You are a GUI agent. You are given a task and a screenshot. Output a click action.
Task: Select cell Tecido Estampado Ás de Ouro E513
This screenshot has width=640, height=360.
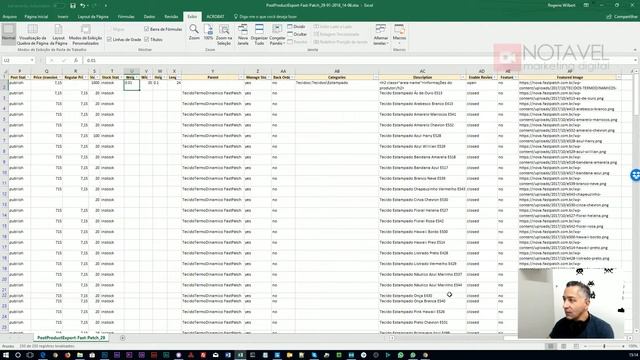pyautogui.click(x=422, y=96)
